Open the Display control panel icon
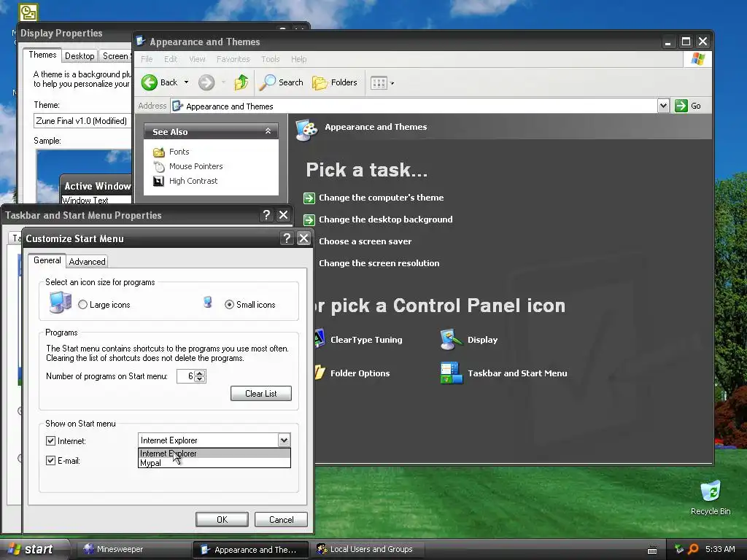 451,340
